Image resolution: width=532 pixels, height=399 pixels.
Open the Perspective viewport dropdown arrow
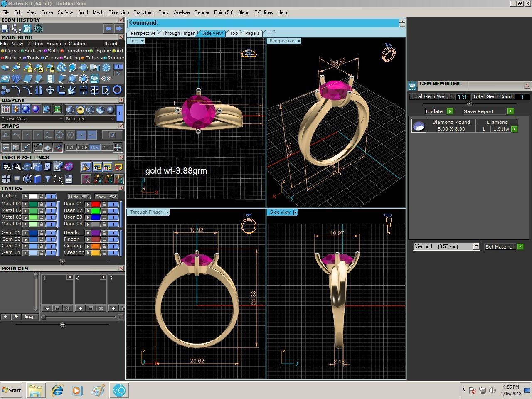(x=299, y=41)
